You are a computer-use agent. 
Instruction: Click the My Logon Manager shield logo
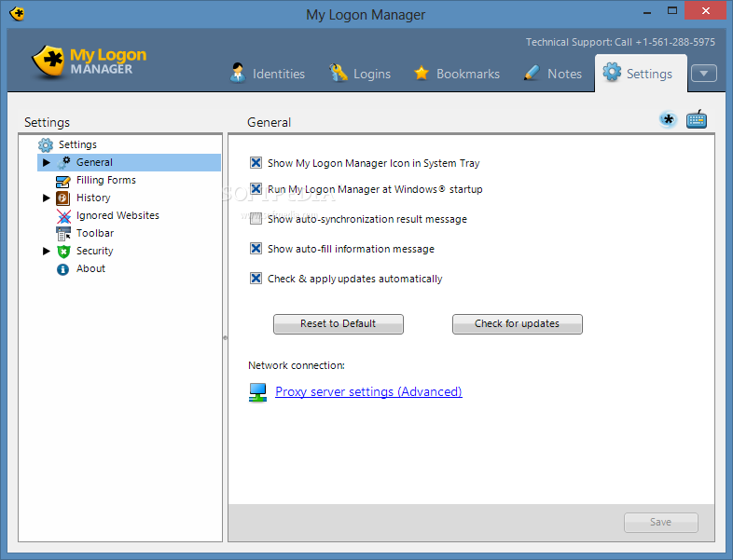pyautogui.click(x=48, y=61)
